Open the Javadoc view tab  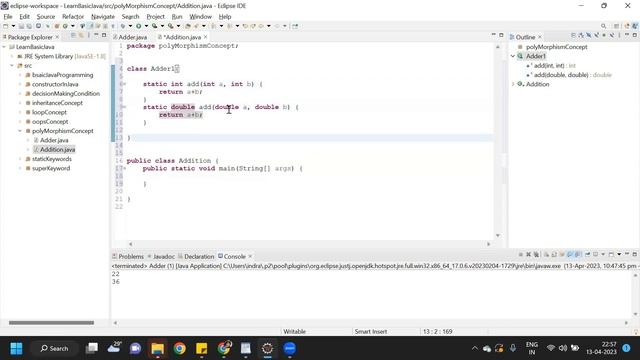164,256
